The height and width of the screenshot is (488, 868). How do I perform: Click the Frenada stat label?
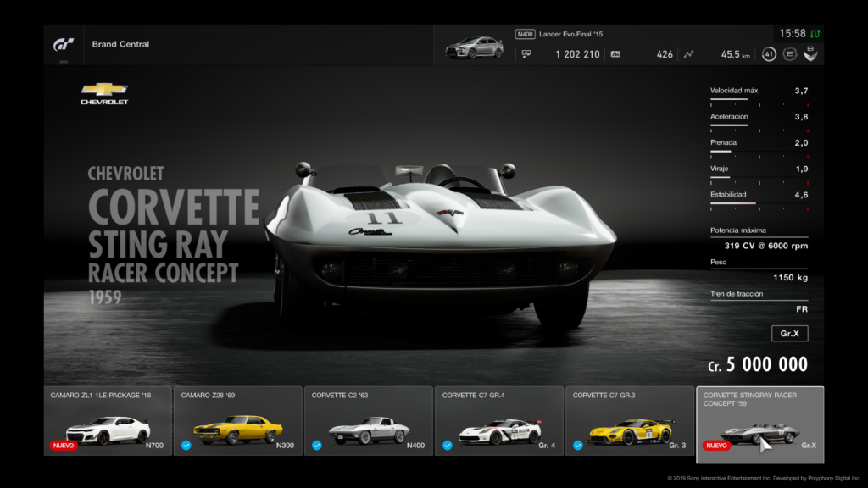point(723,142)
